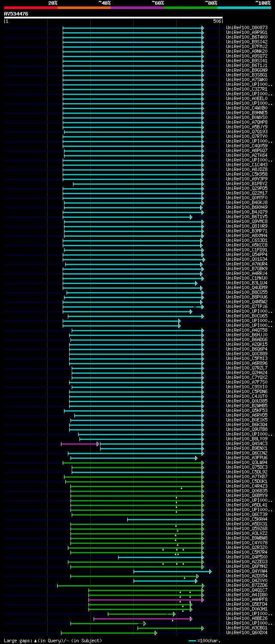Select label UniRef100_Q3LW94
Image resolution: width=275 pixels, height=644 pixels.
click(247, 463)
